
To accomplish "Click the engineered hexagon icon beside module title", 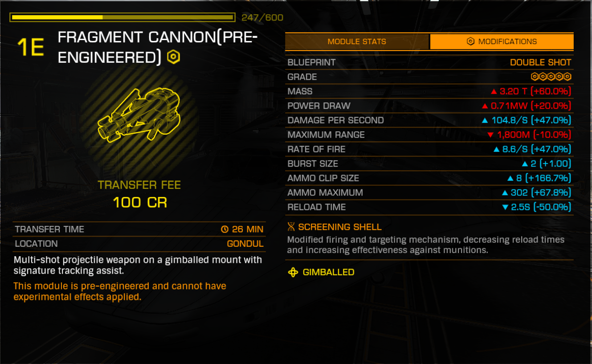I will [173, 57].
